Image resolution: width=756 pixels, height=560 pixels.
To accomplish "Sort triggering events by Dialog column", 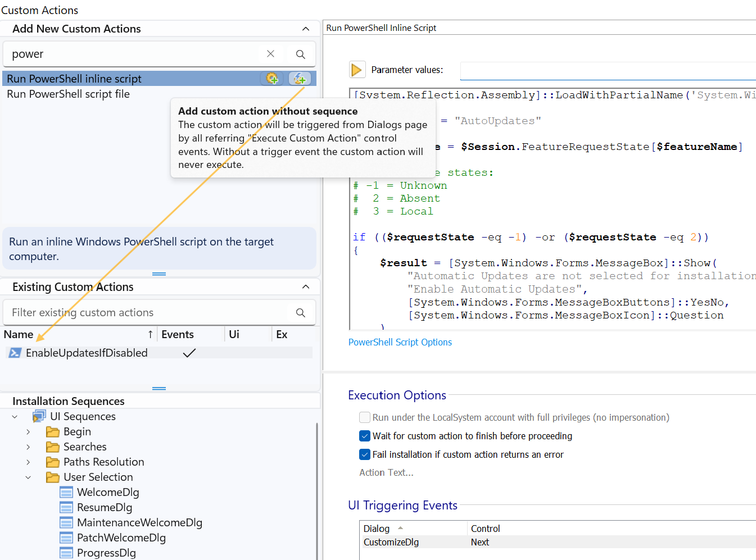I will coord(413,529).
